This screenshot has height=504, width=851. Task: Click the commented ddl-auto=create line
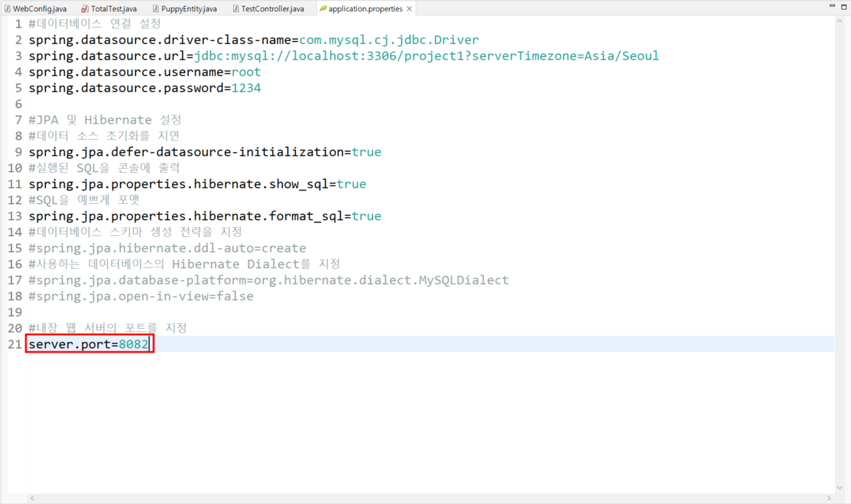click(x=167, y=248)
